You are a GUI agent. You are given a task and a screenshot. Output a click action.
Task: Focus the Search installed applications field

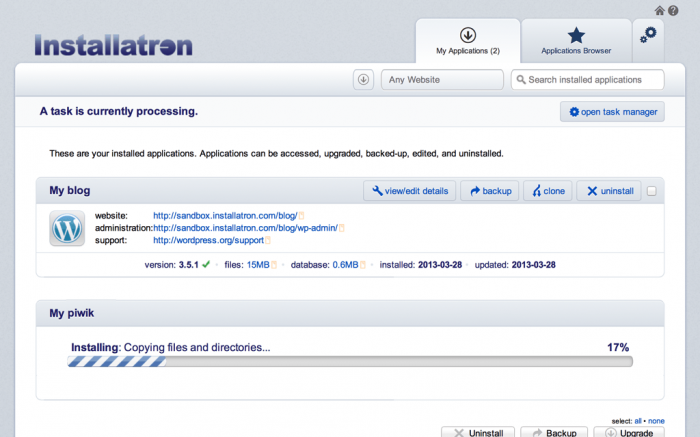588,79
